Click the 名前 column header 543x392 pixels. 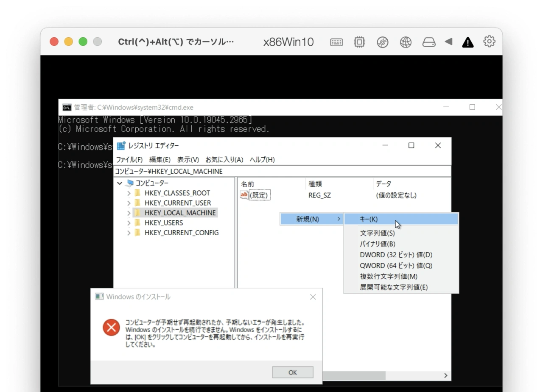click(x=248, y=184)
